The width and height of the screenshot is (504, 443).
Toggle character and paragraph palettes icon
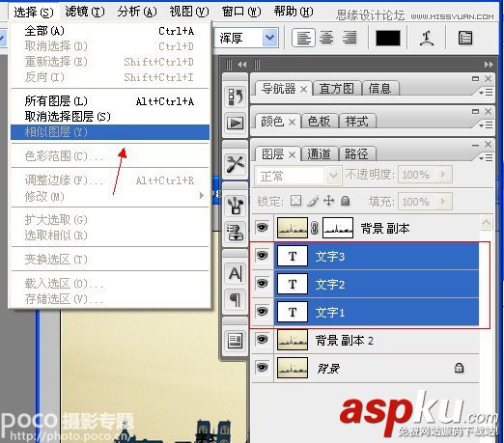[x=464, y=38]
